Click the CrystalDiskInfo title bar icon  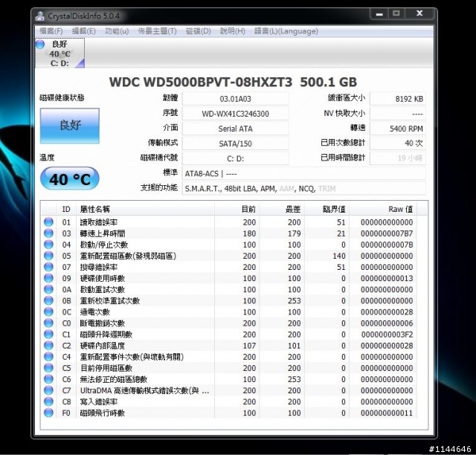[x=39, y=16]
